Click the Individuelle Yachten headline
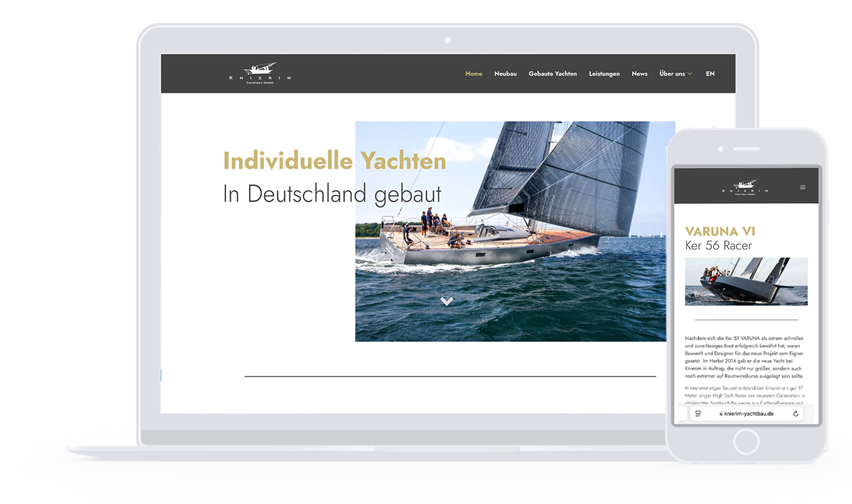 click(334, 161)
